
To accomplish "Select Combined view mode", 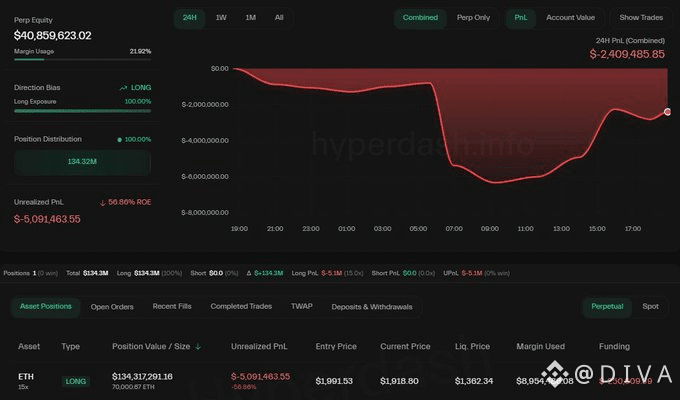I will pos(420,18).
